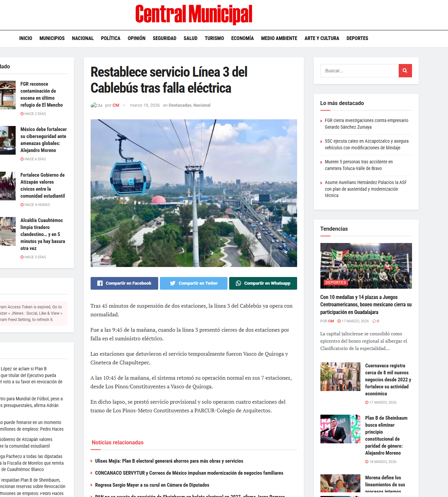
Task: Select SEGURIDAD in the navigation bar
Action: [165, 38]
